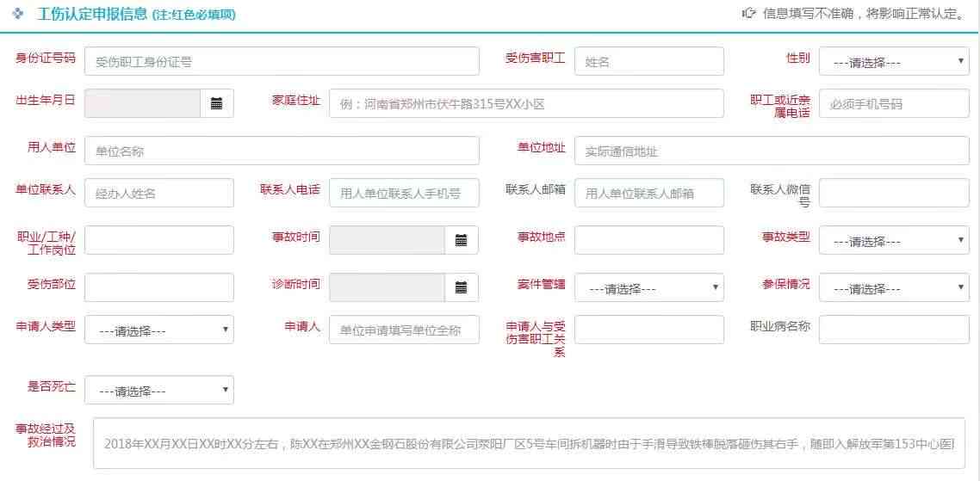
Task: Focus the 申请人 field
Action: [405, 330]
